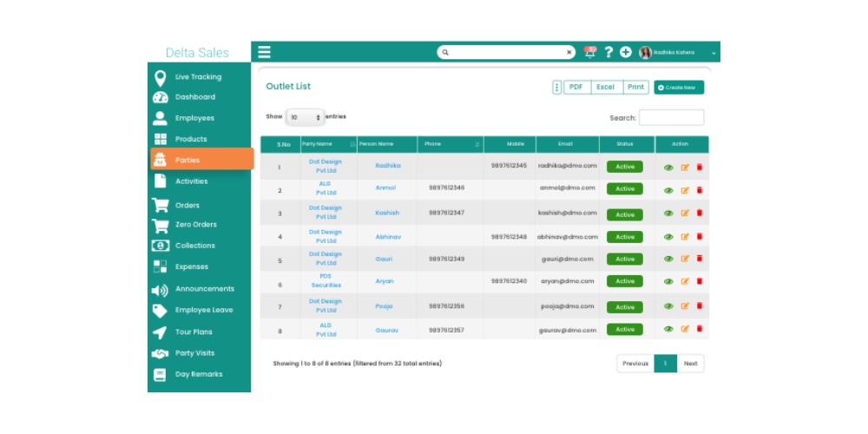Edit Radhika's outlet row
Viewport: 868px width, 434px height.
pos(685,168)
